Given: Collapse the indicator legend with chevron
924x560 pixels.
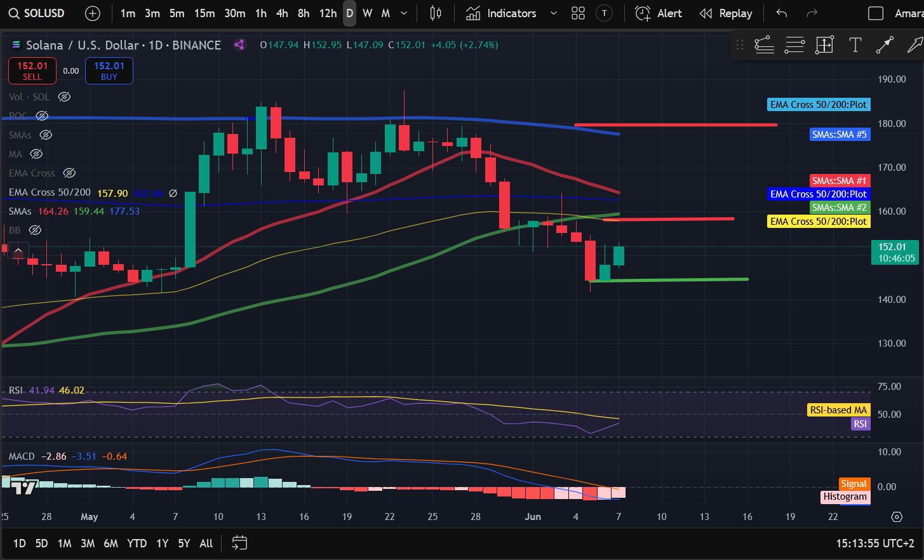Looking at the screenshot, I should [18, 251].
